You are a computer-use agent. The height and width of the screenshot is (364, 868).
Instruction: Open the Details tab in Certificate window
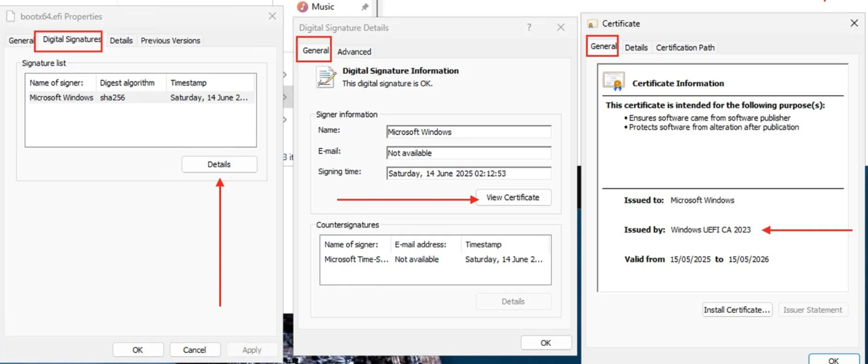point(636,47)
